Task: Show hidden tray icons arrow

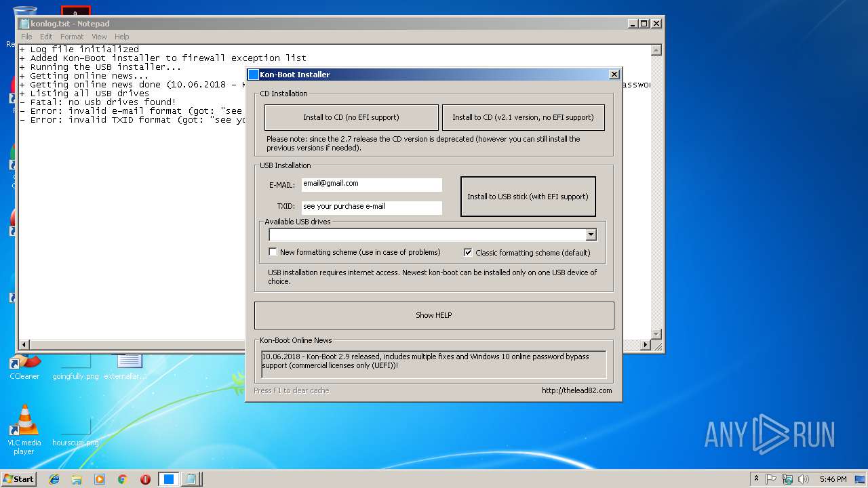Action: pos(756,479)
